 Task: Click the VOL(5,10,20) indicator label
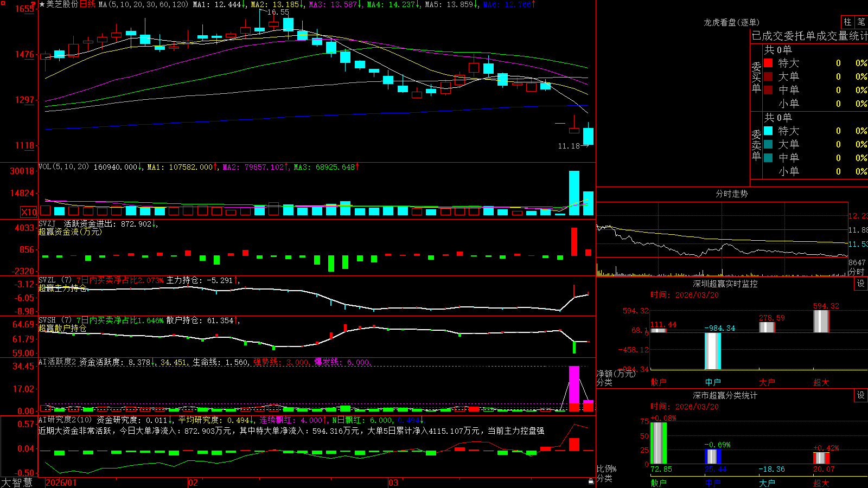click(x=63, y=166)
